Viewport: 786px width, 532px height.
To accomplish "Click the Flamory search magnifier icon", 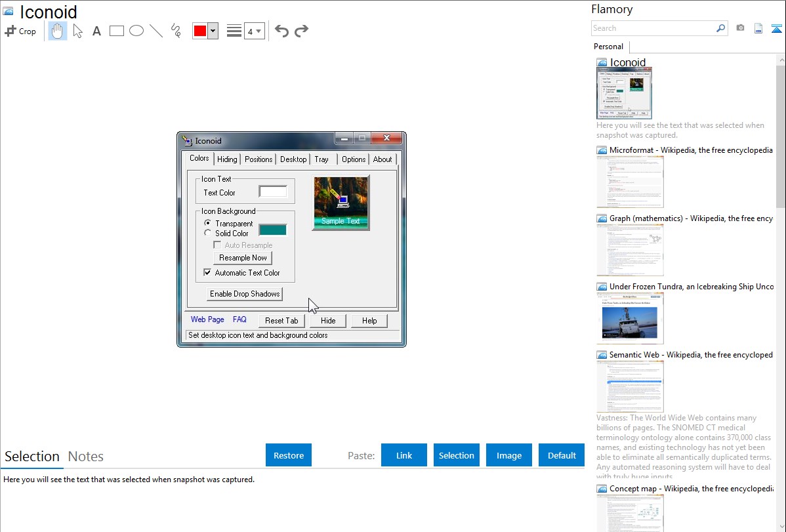I will tap(720, 28).
